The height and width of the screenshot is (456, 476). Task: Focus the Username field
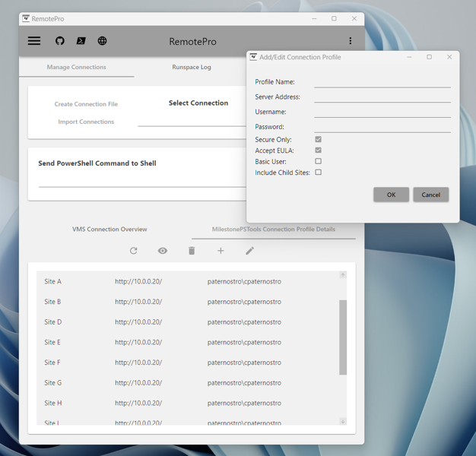click(x=382, y=112)
